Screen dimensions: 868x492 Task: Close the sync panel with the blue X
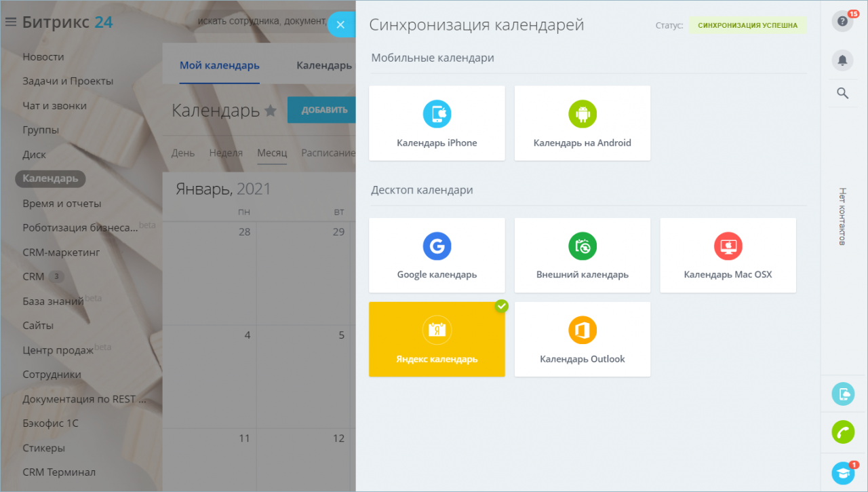coord(340,25)
